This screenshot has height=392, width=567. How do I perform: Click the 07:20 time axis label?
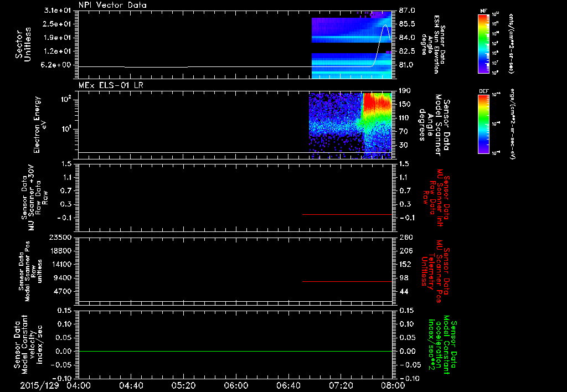pyautogui.click(x=341, y=385)
